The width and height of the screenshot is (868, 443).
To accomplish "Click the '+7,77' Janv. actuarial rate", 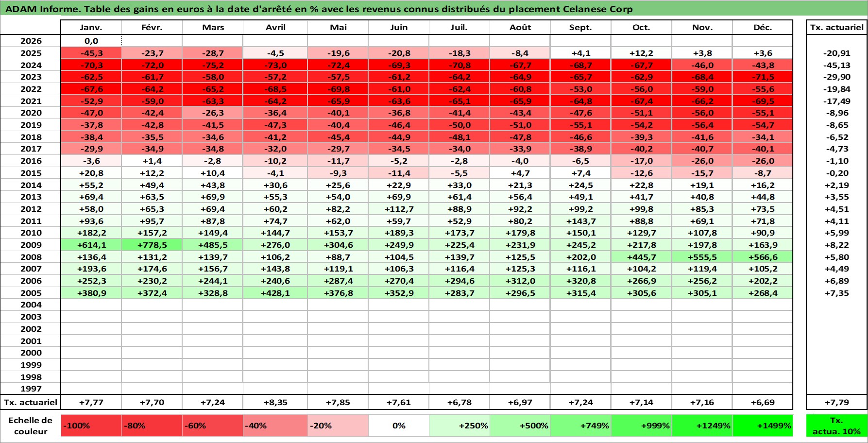I will (x=91, y=402).
